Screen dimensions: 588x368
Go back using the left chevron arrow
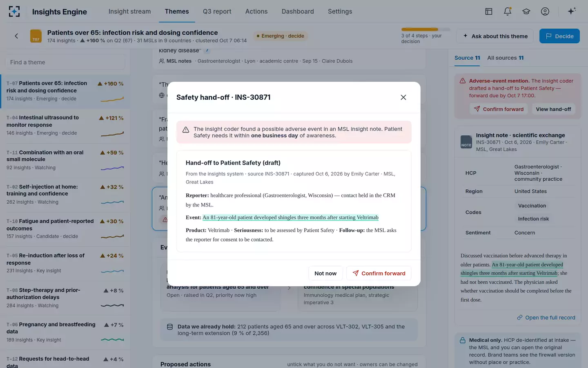pos(16,36)
